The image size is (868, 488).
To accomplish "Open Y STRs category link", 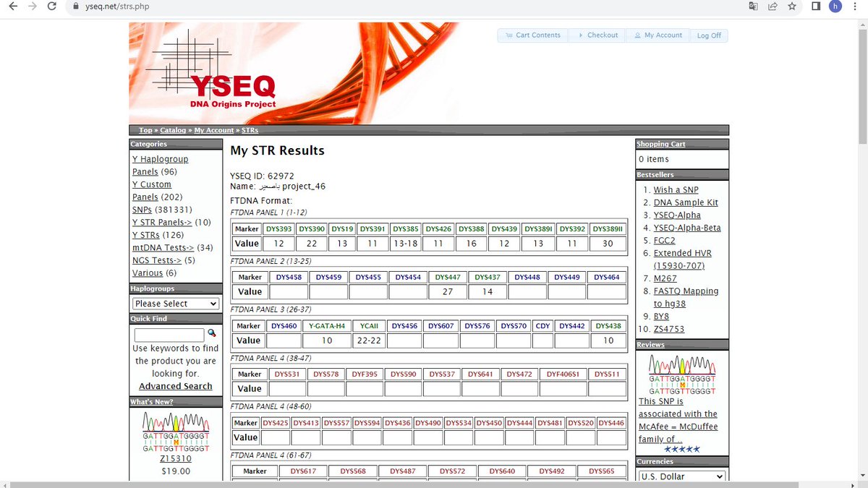I will (145, 235).
